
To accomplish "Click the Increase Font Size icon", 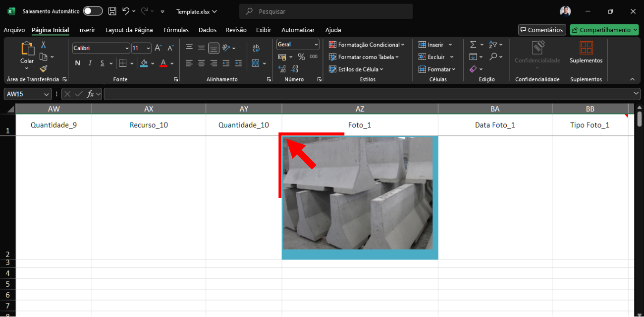I will (158, 48).
